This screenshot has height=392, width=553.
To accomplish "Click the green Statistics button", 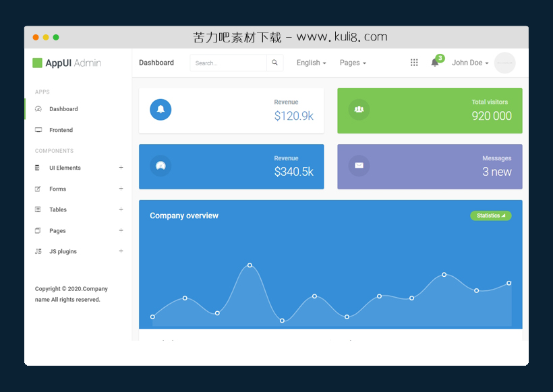I will [x=490, y=216].
